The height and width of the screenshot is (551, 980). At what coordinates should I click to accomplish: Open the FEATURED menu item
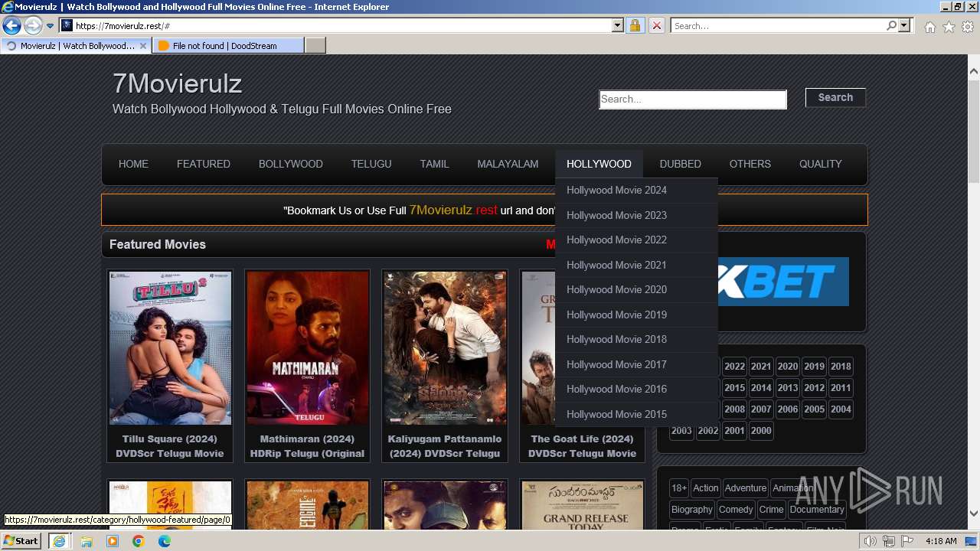(x=204, y=164)
